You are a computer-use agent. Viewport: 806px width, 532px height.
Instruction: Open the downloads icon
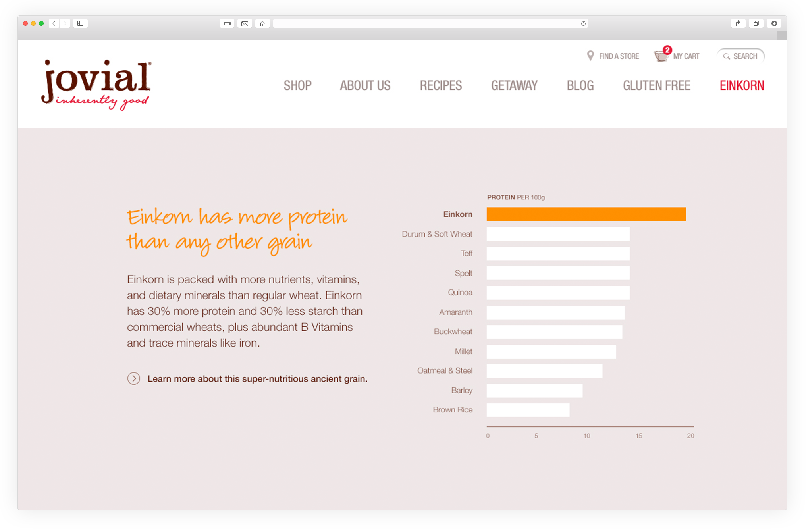click(774, 23)
